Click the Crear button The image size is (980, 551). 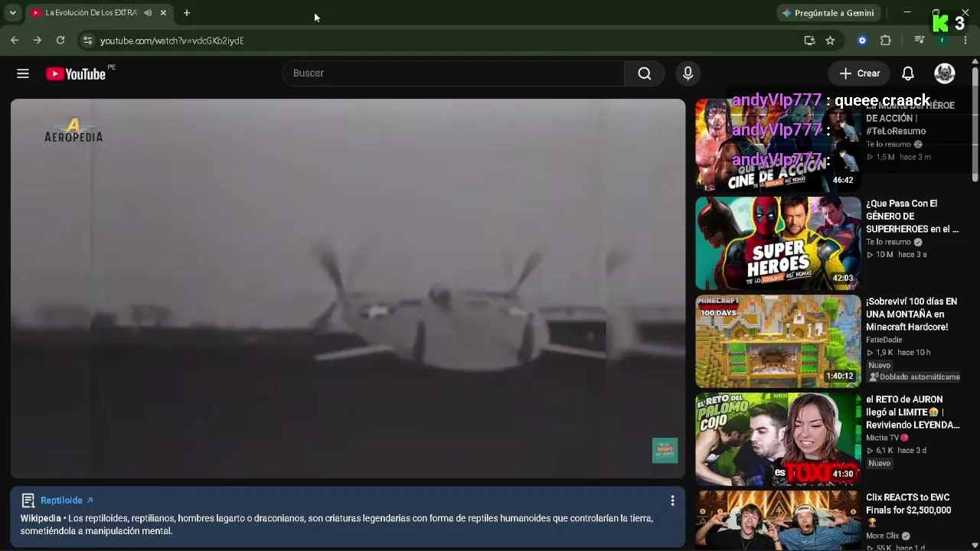pyautogui.click(x=859, y=73)
